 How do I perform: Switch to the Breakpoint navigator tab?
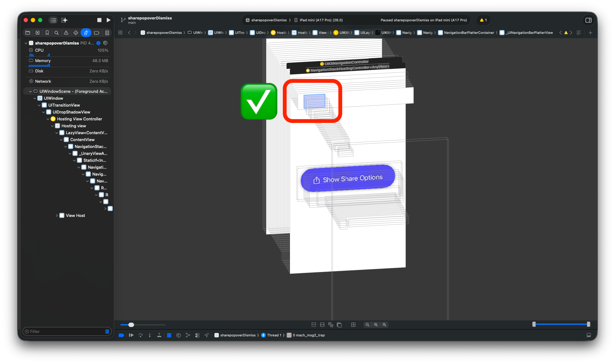pyautogui.click(x=97, y=33)
